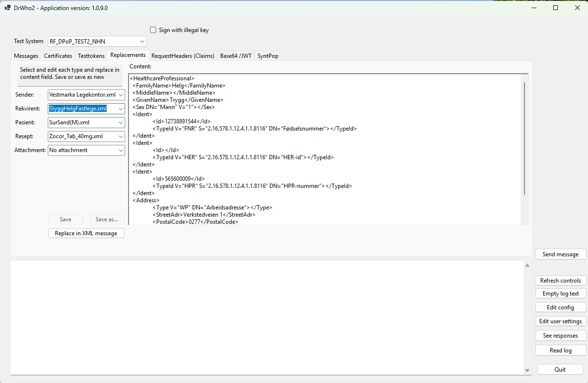
Task: Switch to the Messages tab
Action: pyautogui.click(x=26, y=56)
